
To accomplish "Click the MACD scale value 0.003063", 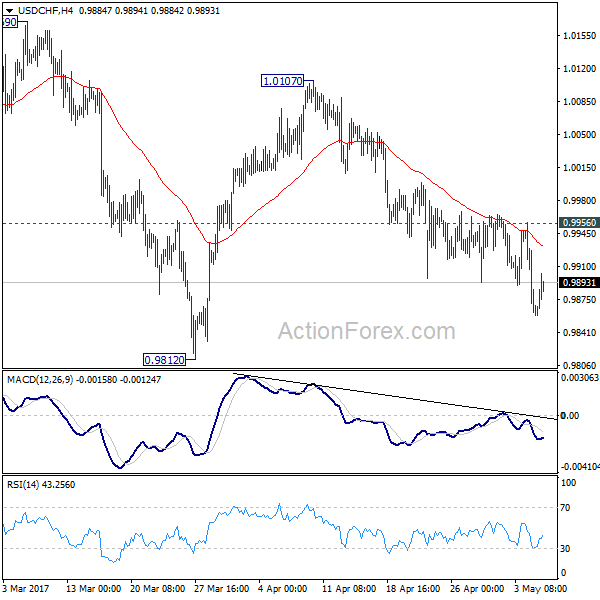I will [580, 378].
